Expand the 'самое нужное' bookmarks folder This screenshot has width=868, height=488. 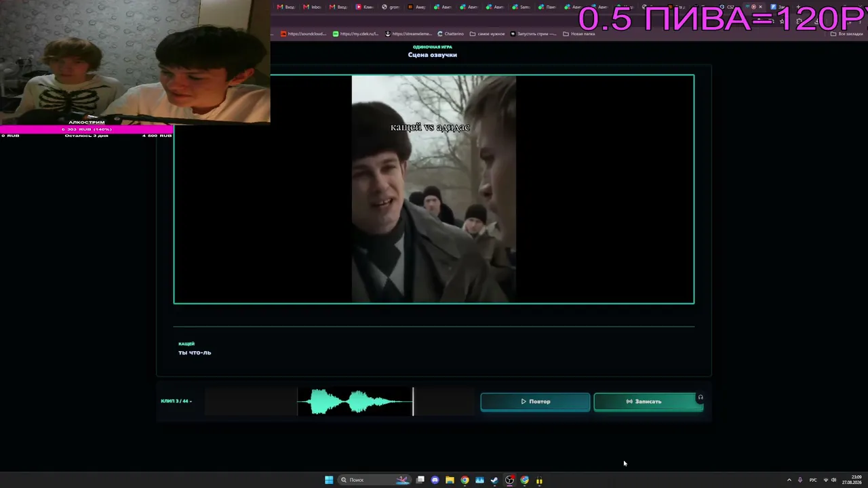[x=487, y=34]
